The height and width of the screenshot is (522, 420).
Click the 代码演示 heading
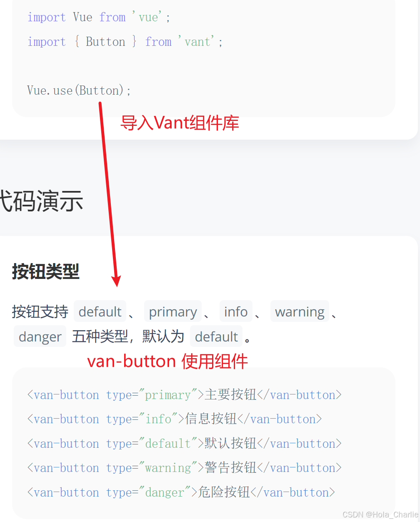pos(41,201)
